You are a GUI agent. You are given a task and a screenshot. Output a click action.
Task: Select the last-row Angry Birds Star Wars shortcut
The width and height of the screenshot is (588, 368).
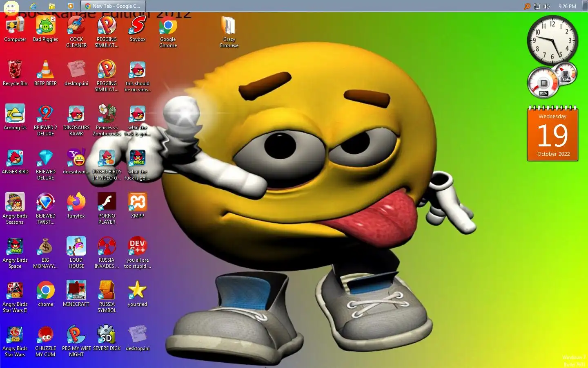click(15, 341)
